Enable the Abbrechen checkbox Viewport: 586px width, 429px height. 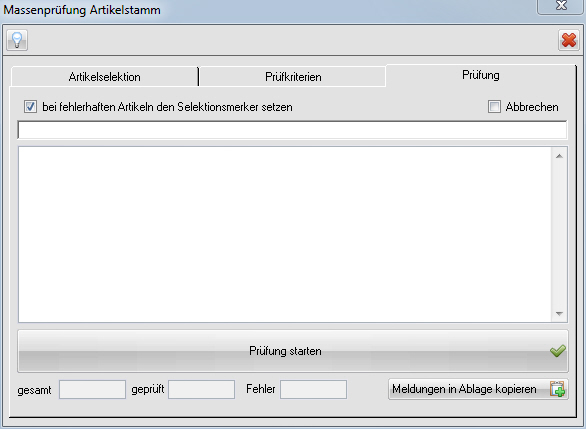tap(494, 107)
